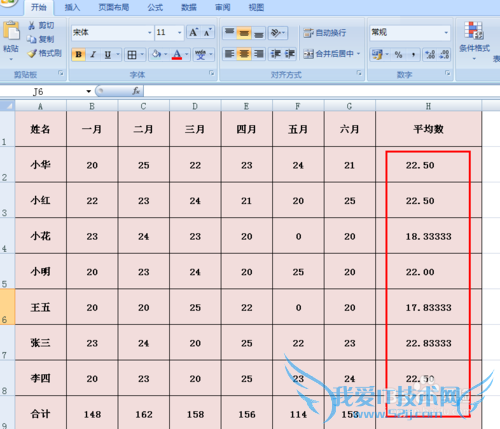Select cell with 平均数 header
Viewport: 500px width, 429px height.
tap(428, 129)
